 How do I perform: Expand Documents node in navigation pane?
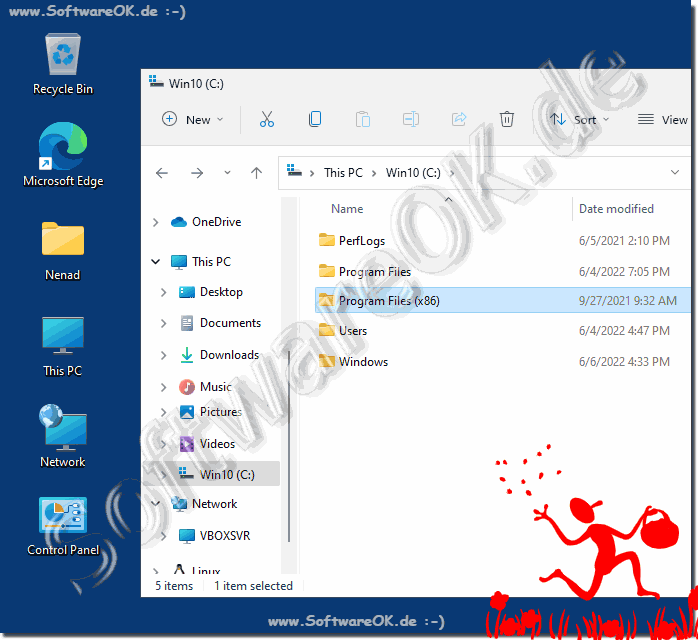(x=163, y=323)
